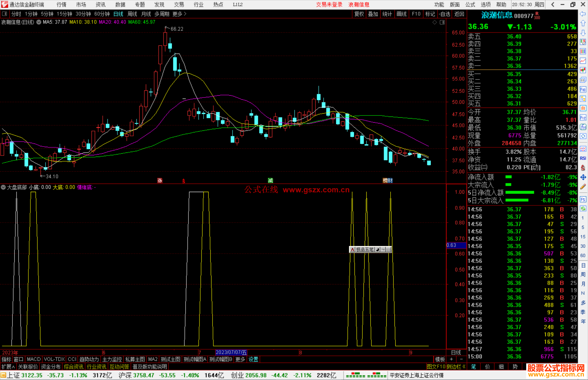588x380 pixels.
Task: Click the RSI indicator sidebar icon
Action: (x=583, y=158)
